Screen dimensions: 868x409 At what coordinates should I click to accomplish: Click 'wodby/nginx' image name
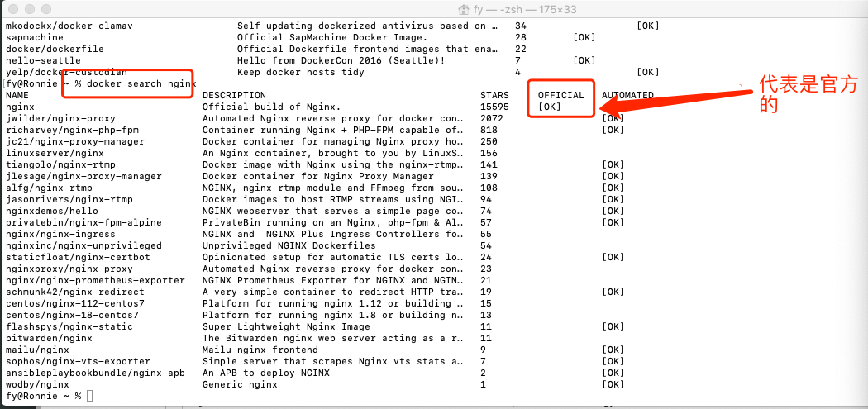(x=37, y=385)
